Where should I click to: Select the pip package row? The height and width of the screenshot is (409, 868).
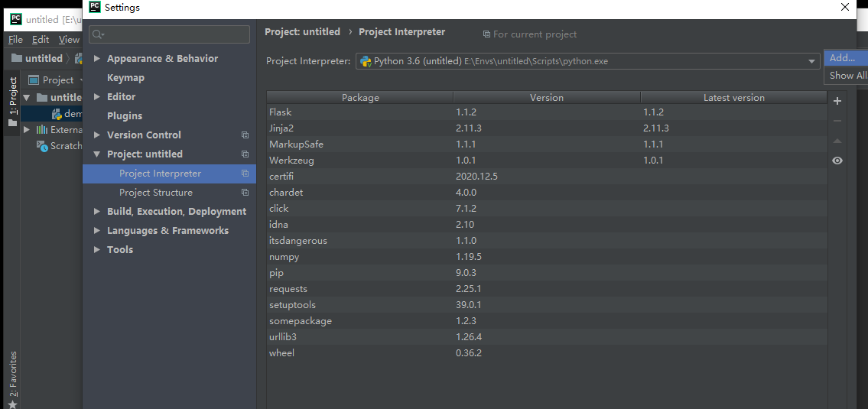[x=547, y=273]
